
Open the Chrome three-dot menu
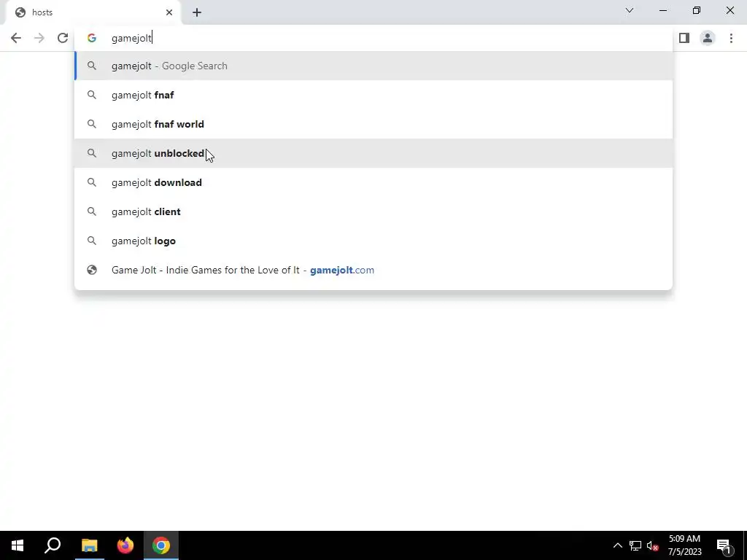coord(731,38)
